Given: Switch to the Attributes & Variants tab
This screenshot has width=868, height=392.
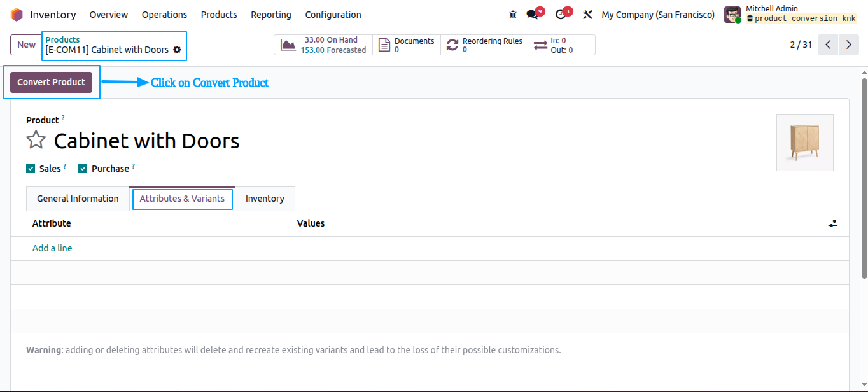Looking at the screenshot, I should (182, 199).
